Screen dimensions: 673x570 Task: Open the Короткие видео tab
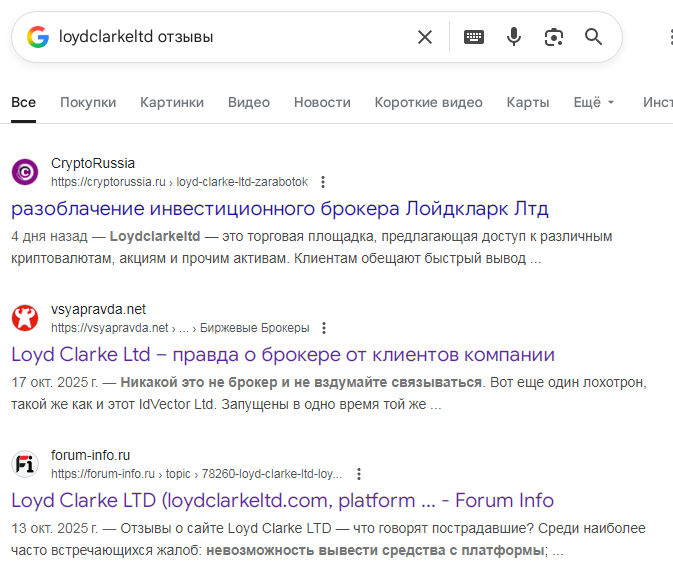click(x=428, y=103)
